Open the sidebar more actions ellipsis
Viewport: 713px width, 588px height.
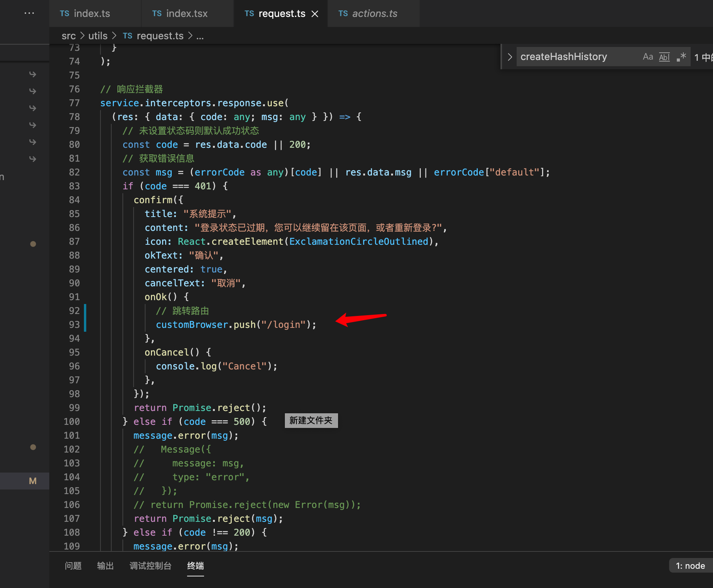(29, 13)
